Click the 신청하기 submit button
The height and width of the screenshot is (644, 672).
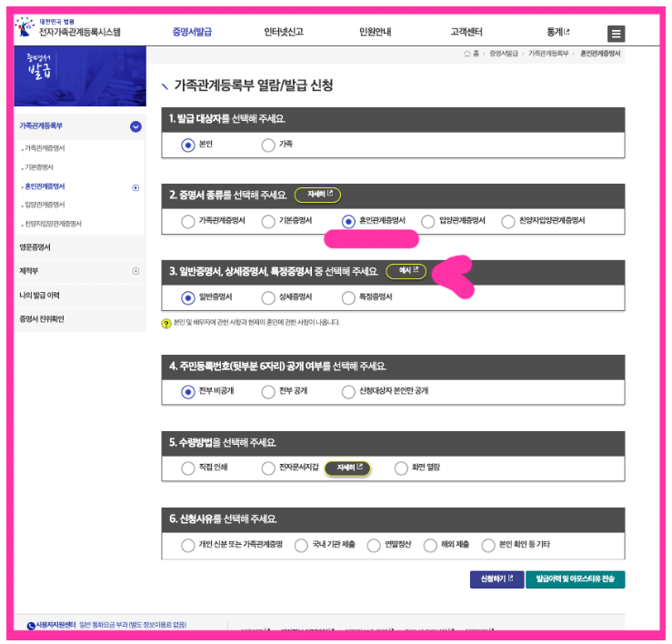[496, 579]
